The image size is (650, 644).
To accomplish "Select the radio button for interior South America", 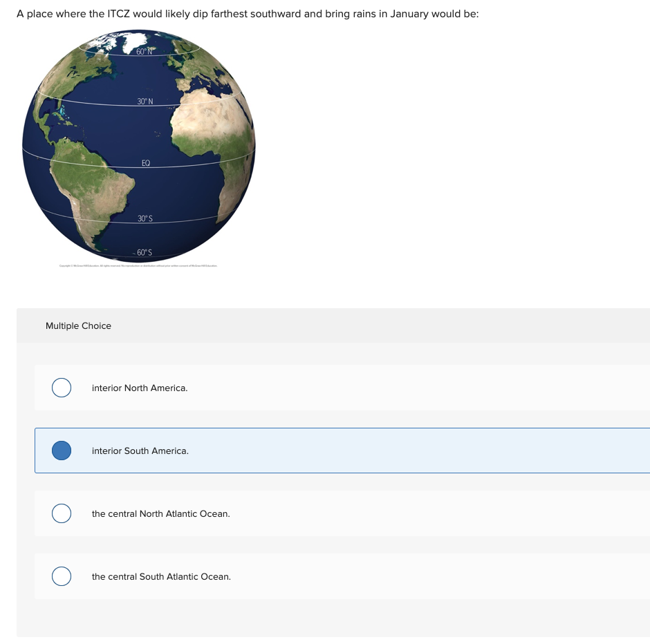I will (61, 451).
